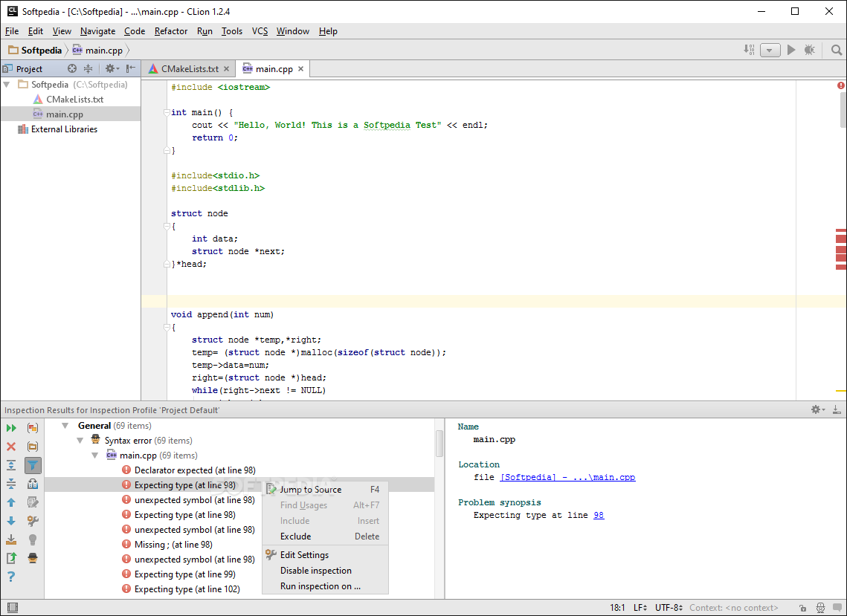Screen dimensions: 847x616
Task: Click the Run play button in toolbar
Action: (x=791, y=51)
